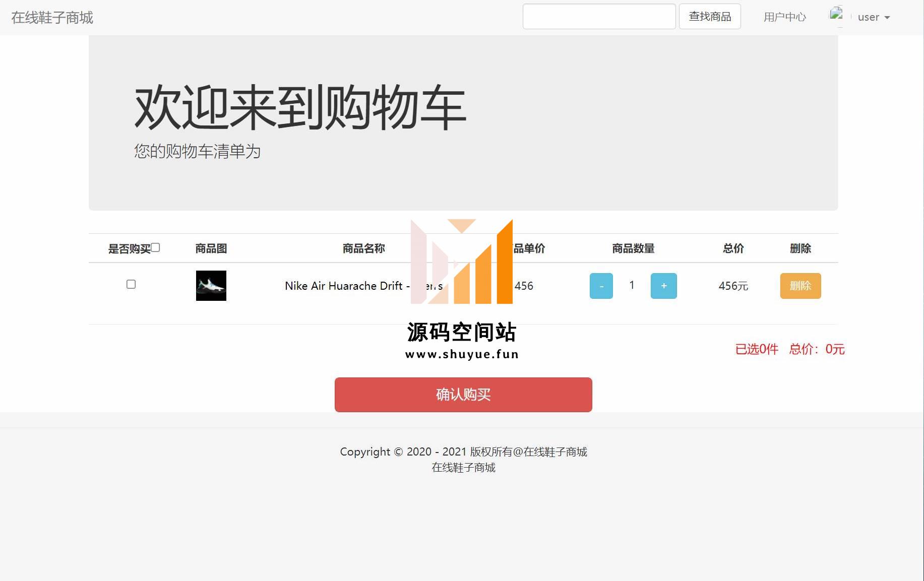The image size is (924, 581).
Task: Click the footer copyright text
Action: point(463,451)
